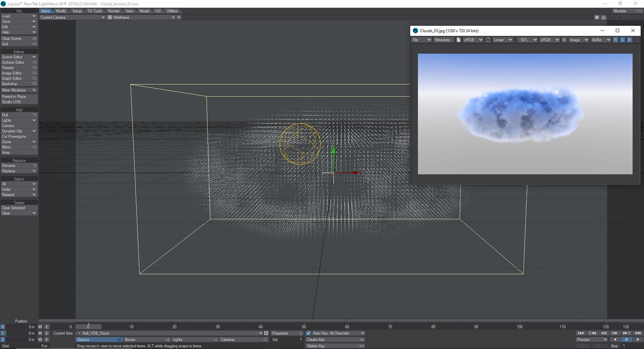Click X channel envelope E button
Viewport: 644px width, 349px height.
pyautogui.click(x=47, y=327)
